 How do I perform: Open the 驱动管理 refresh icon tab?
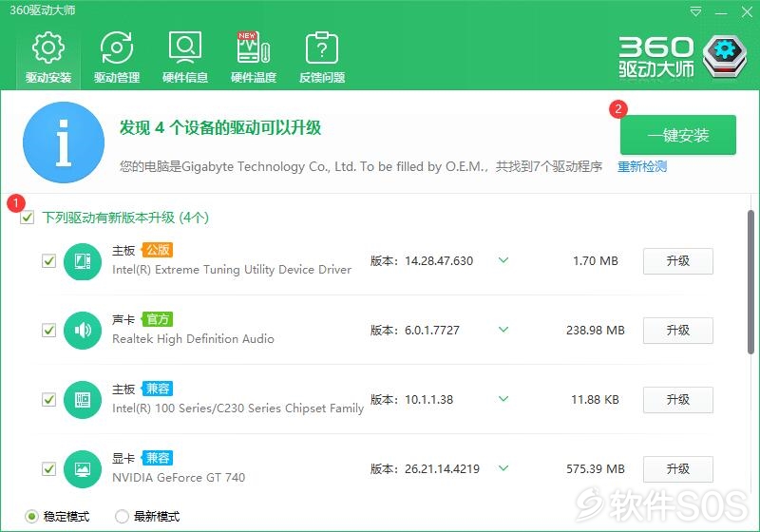tap(117, 57)
